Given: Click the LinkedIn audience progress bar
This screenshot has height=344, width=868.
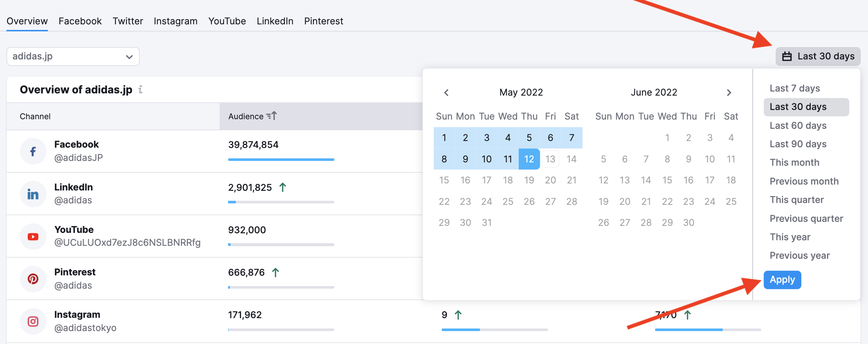Looking at the screenshot, I should tap(281, 202).
